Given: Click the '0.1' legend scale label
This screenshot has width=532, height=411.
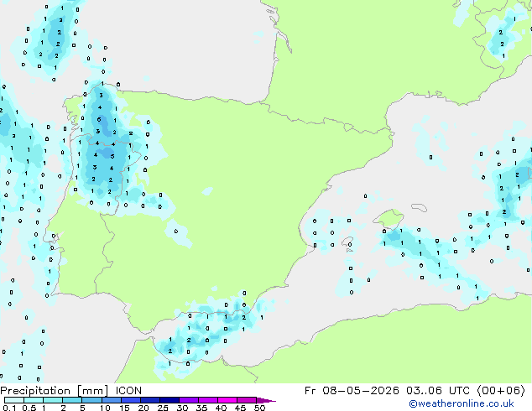Looking at the screenshot, I should pos(9,408).
